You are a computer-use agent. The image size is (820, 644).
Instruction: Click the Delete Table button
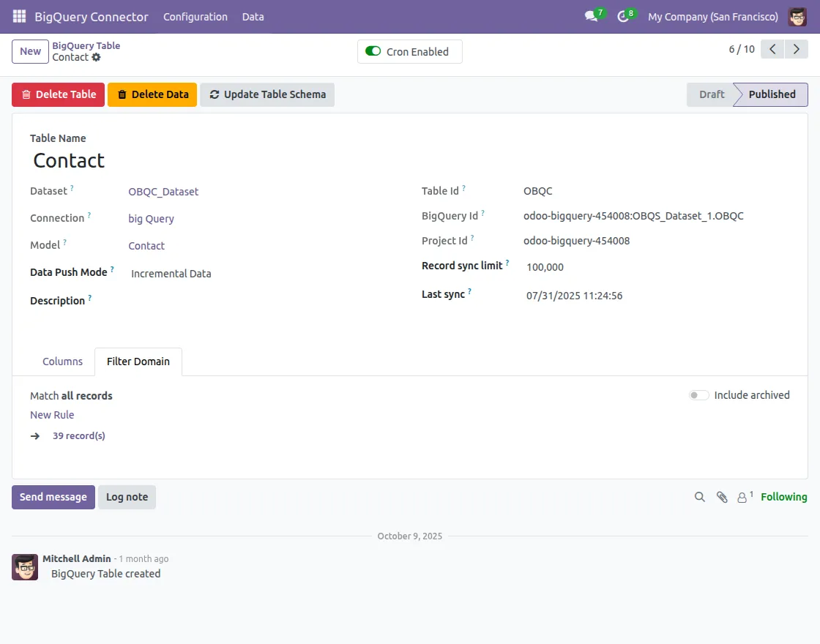(58, 94)
